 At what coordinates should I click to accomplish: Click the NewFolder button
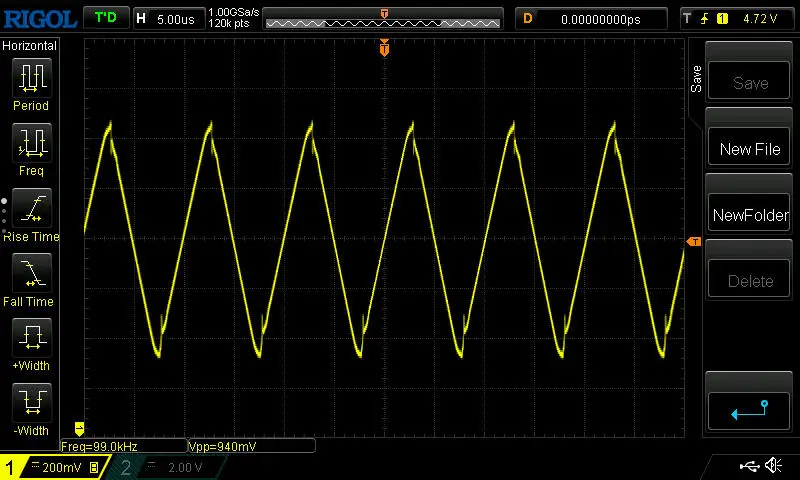pos(749,214)
